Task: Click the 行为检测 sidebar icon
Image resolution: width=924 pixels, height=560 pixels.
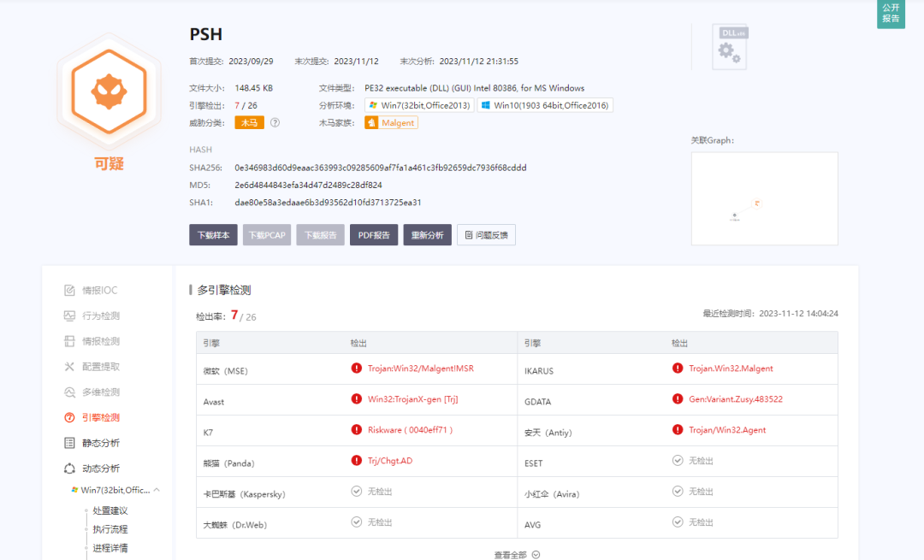Action: click(x=69, y=315)
